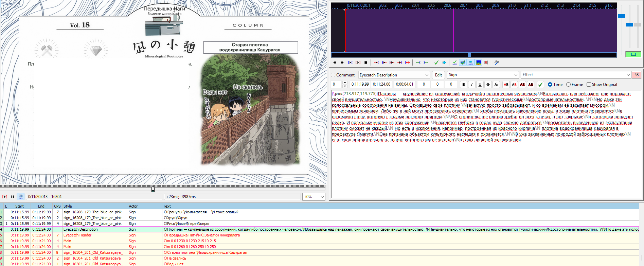Toggle auto-commit audio changes
The height and width of the screenshot is (266, 644).
pos(455,63)
